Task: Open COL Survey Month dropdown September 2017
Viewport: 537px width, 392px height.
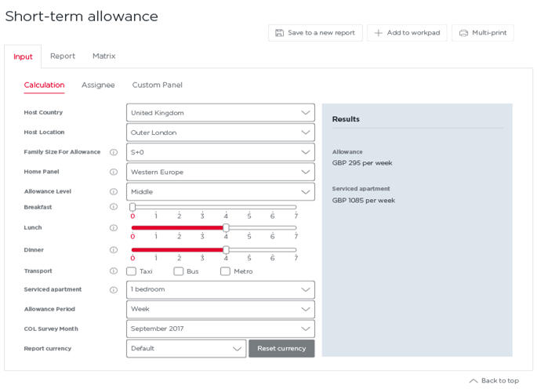Action: pos(220,328)
